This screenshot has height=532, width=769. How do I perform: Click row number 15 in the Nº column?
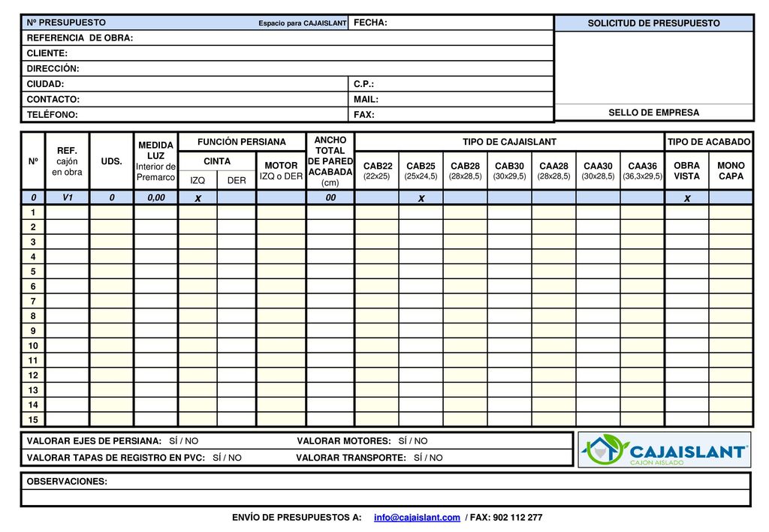(33, 419)
